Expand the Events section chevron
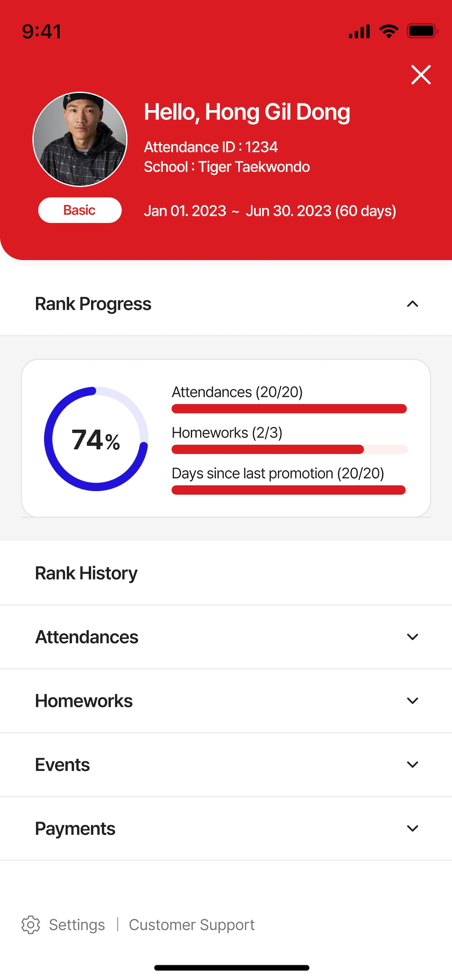The height and width of the screenshot is (980, 452). [x=412, y=765]
